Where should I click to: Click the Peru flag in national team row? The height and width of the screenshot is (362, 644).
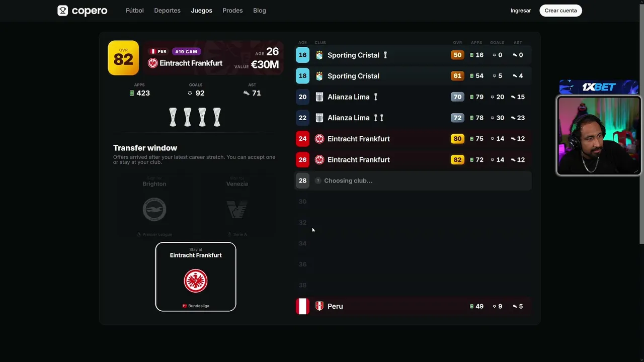(x=302, y=306)
